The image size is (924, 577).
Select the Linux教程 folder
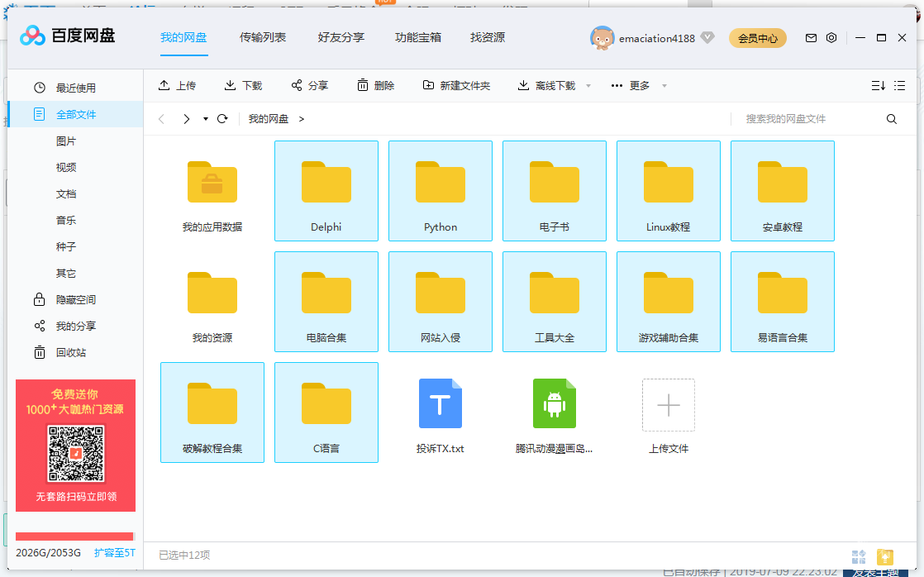[x=669, y=191]
